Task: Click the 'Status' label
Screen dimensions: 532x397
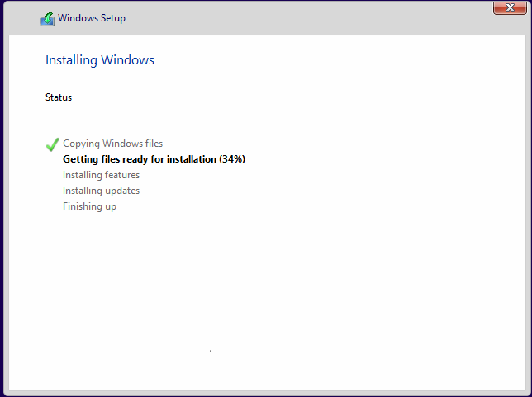Action: pyautogui.click(x=59, y=97)
